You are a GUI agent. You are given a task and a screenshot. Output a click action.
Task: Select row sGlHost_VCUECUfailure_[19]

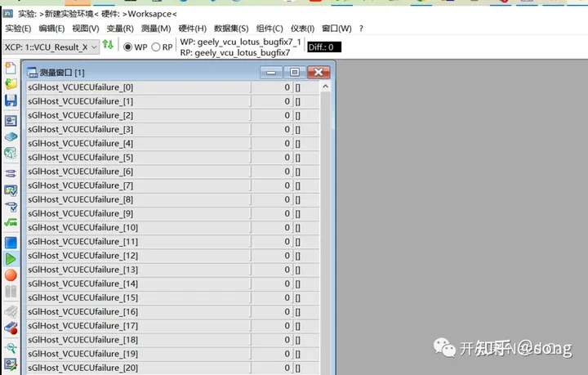pyautogui.click(x=173, y=354)
